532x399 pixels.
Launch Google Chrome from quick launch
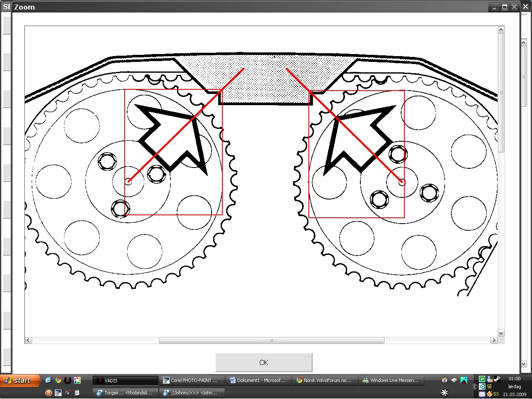pyautogui.click(x=58, y=380)
